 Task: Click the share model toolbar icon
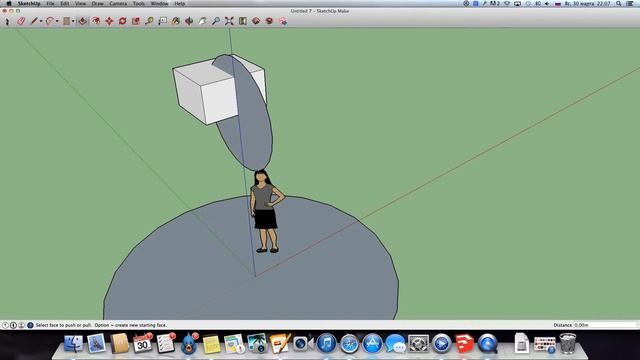[269, 21]
